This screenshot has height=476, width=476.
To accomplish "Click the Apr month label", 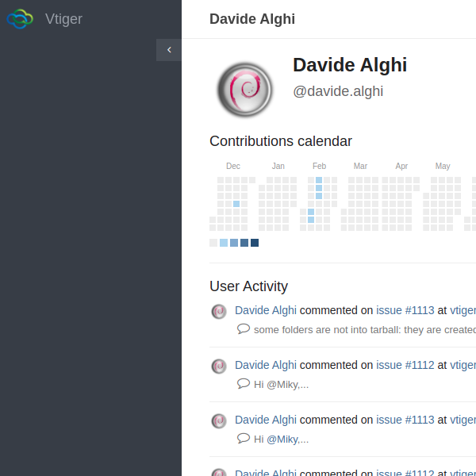I will tap(401, 166).
